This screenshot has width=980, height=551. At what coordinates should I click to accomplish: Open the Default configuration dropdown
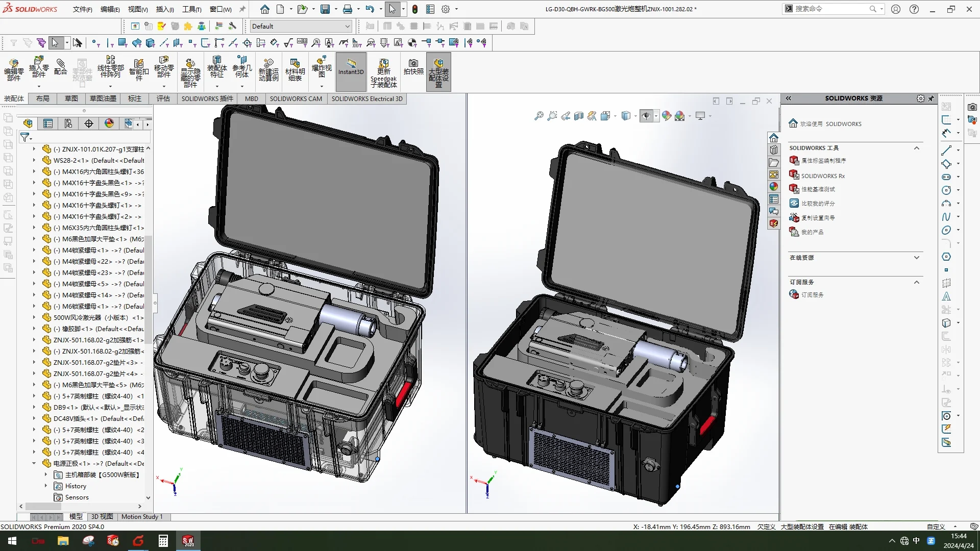tap(347, 27)
